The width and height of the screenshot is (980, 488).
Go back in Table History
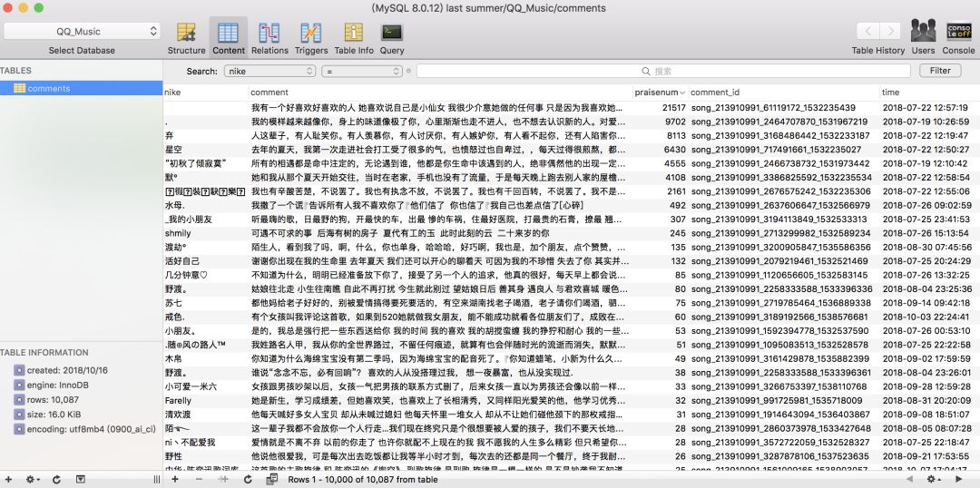click(867, 31)
